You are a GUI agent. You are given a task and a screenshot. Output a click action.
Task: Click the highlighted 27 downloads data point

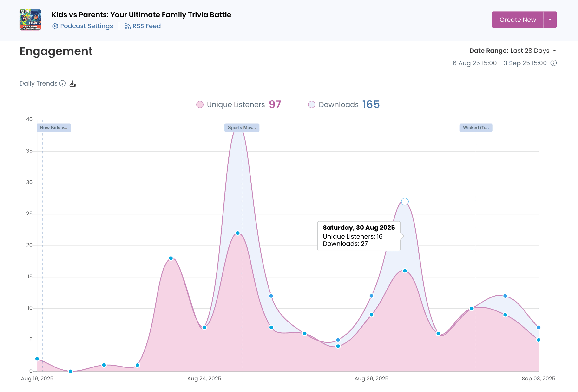(405, 202)
